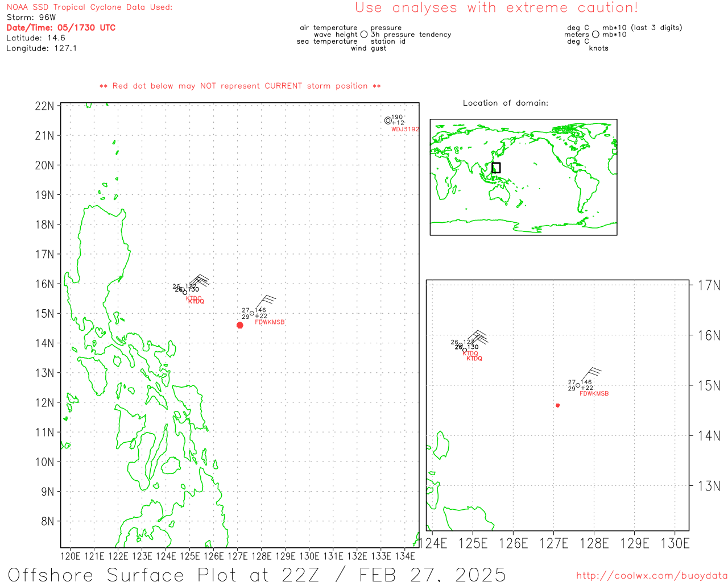
Task: Click the '22N' latitude label
Action: (44, 106)
